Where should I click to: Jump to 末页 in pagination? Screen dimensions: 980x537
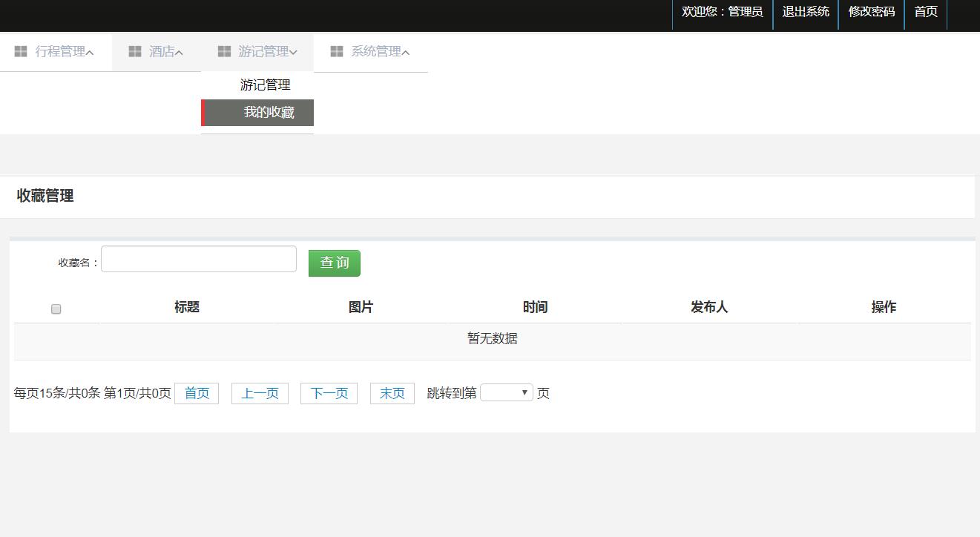click(392, 393)
